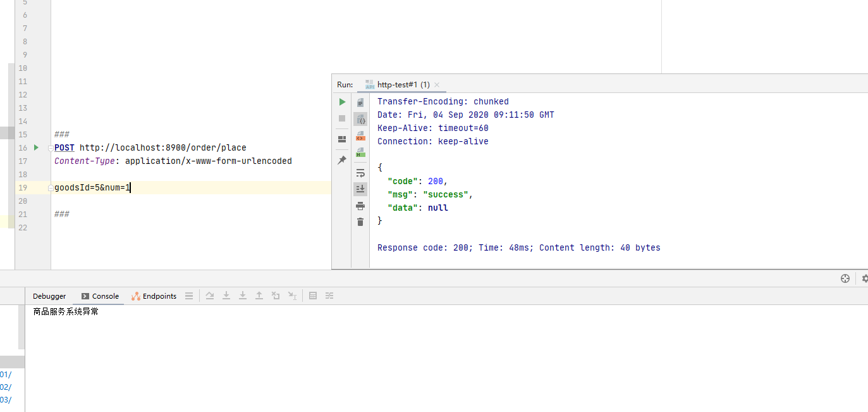The width and height of the screenshot is (868, 412).
Task: Rerun http-test in the Run panel
Action: pyautogui.click(x=342, y=102)
